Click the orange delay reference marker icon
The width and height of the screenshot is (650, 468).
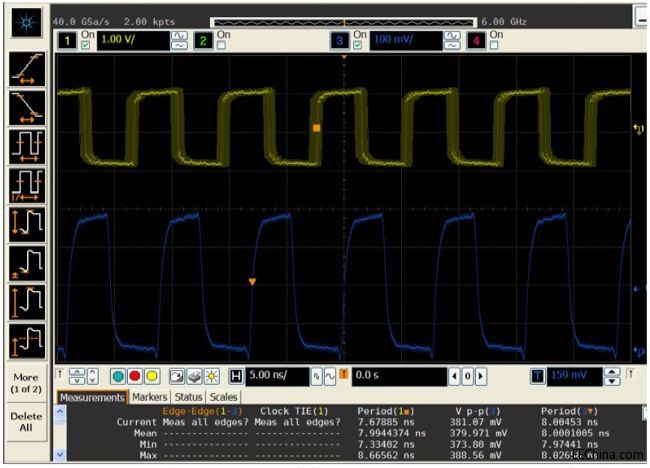(x=344, y=374)
